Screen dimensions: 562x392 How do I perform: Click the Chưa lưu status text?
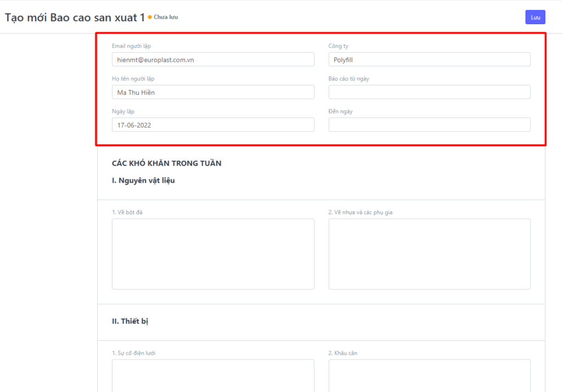click(166, 17)
